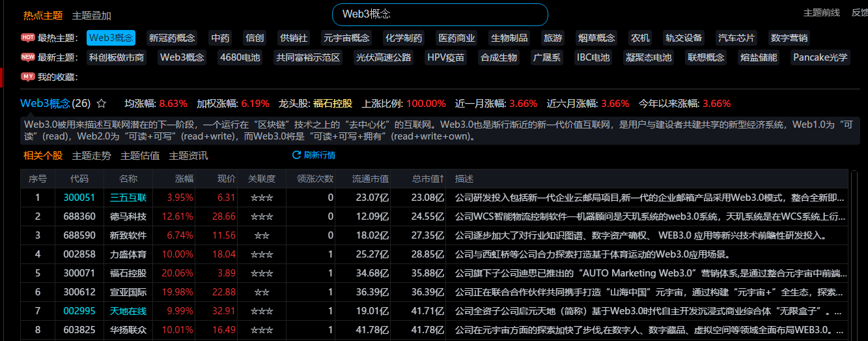
Task: Click stock code 300051
Action: click(79, 198)
